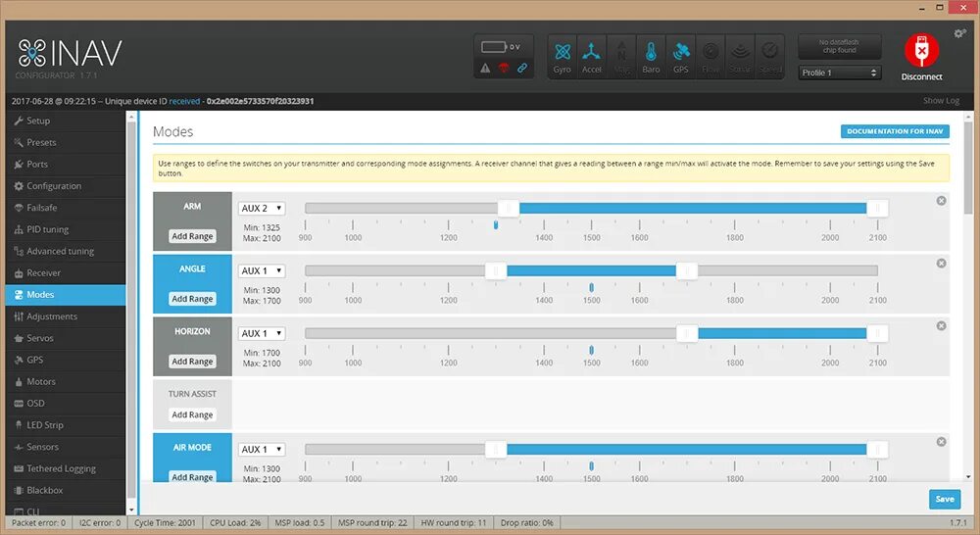Image resolution: width=980 pixels, height=535 pixels.
Task: Click the red Disconnect USB icon
Action: click(921, 50)
